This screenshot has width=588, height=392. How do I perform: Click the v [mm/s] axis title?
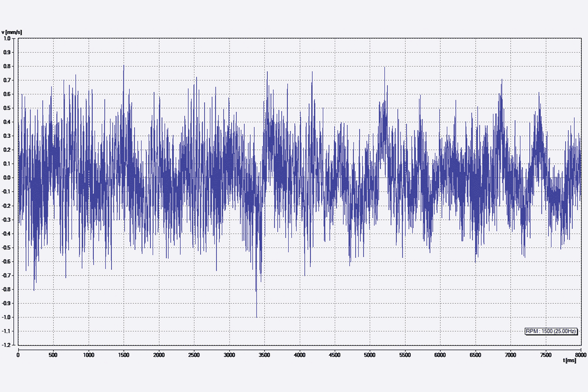click(x=12, y=32)
